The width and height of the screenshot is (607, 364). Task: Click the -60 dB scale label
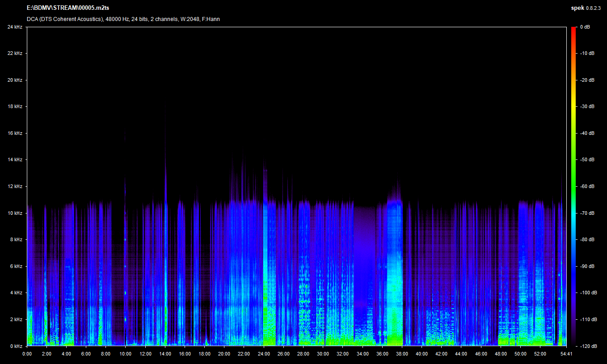[587, 186]
